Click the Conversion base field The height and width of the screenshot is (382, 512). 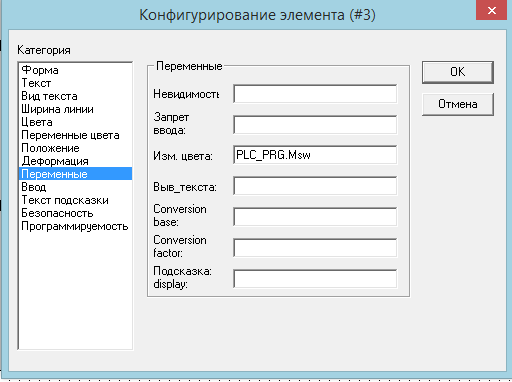(x=315, y=217)
